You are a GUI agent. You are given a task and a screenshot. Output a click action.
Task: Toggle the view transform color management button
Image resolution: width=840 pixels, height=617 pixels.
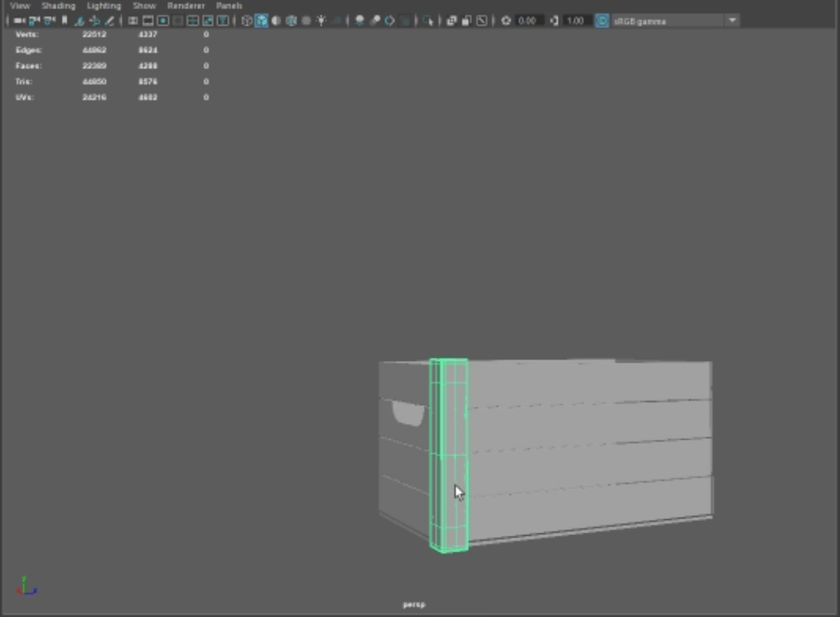click(602, 21)
